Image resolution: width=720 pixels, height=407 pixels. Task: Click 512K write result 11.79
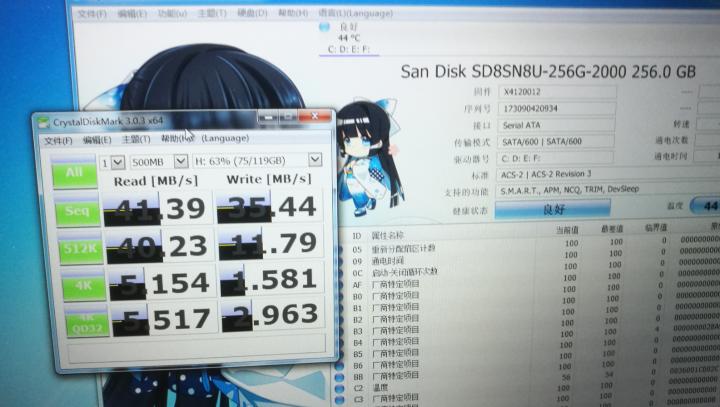coord(272,244)
